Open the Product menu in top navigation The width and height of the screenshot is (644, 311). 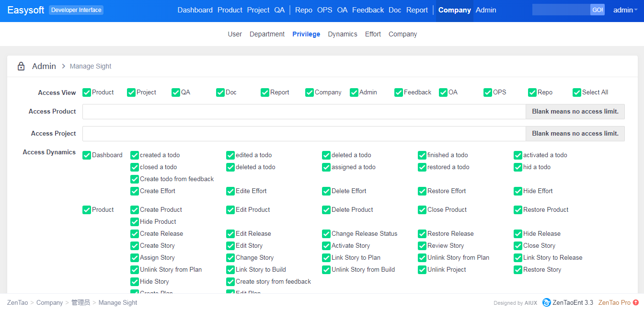(230, 10)
